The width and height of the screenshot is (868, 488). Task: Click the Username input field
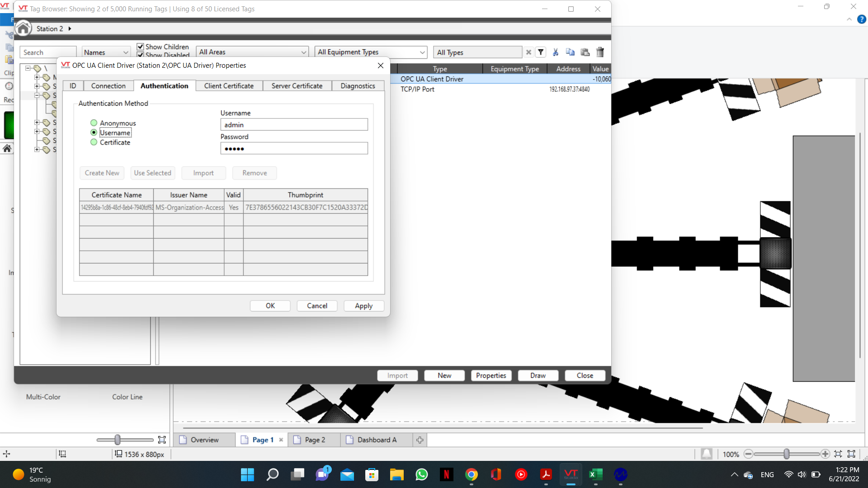294,125
